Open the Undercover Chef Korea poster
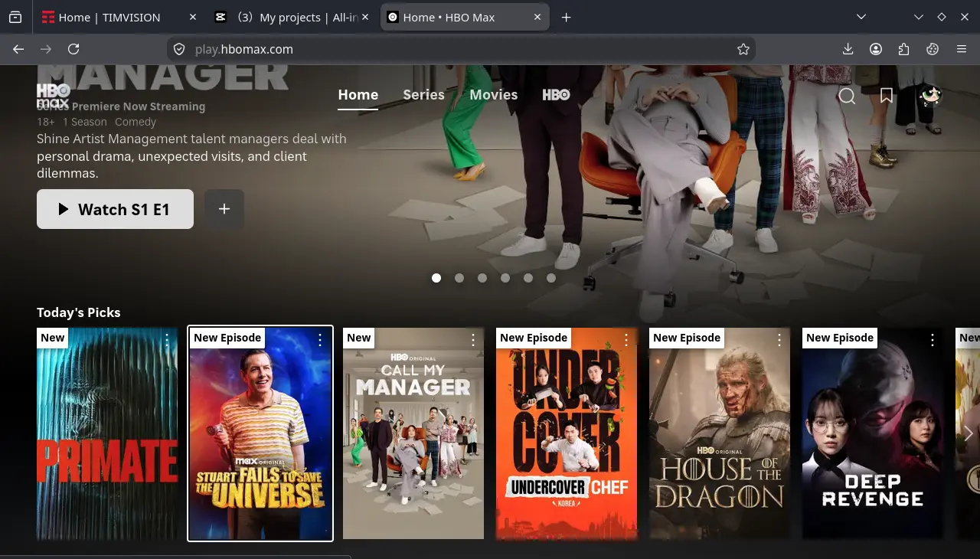 [567, 433]
